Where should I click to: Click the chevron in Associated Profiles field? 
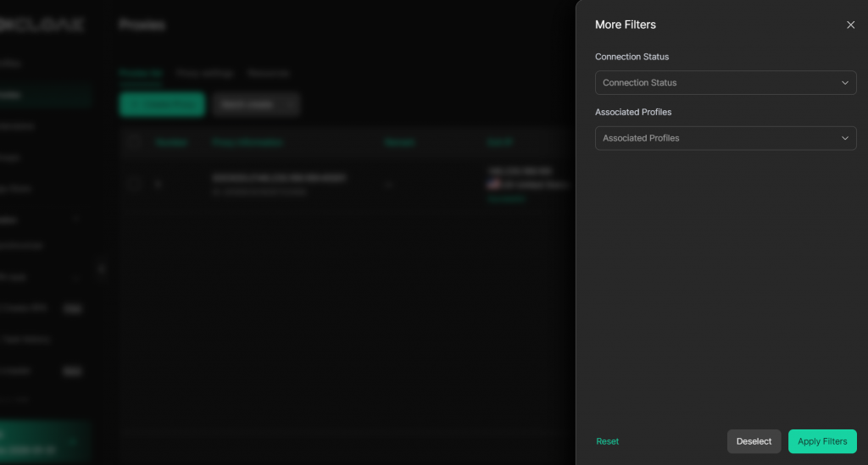tap(844, 138)
